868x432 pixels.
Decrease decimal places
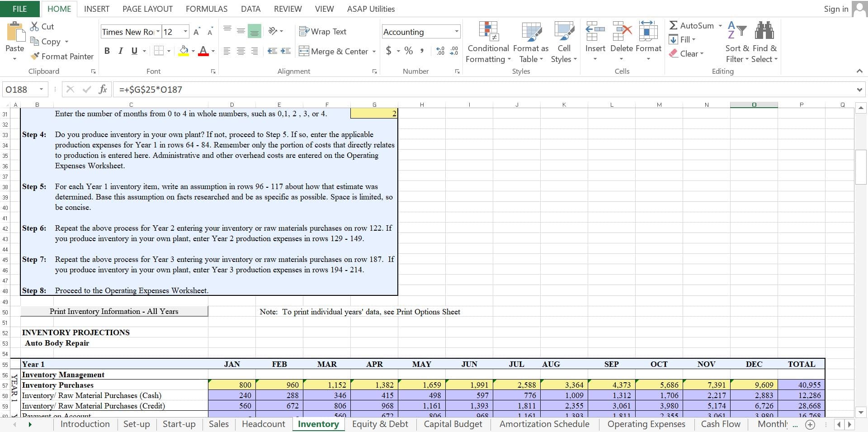(454, 51)
